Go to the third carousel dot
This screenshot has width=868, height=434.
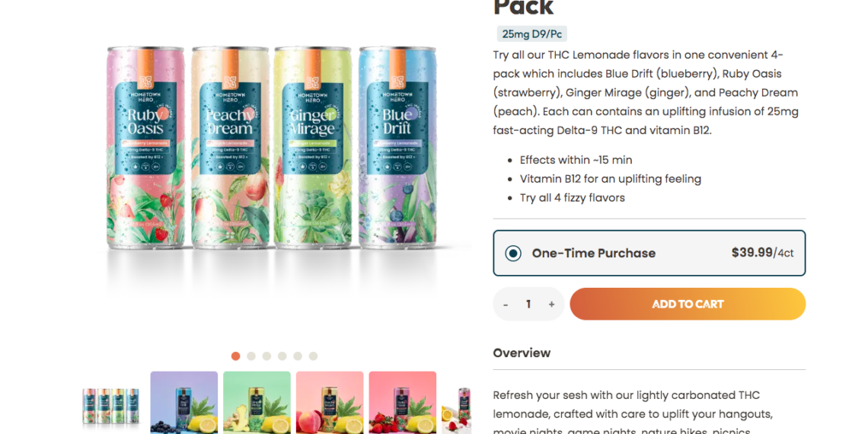(266, 356)
